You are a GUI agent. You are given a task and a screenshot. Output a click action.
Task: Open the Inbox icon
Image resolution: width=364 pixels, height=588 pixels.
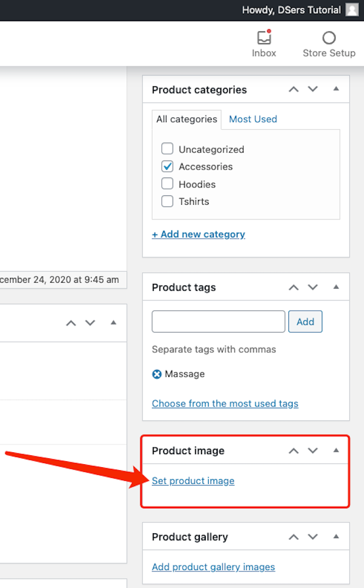[x=264, y=38]
